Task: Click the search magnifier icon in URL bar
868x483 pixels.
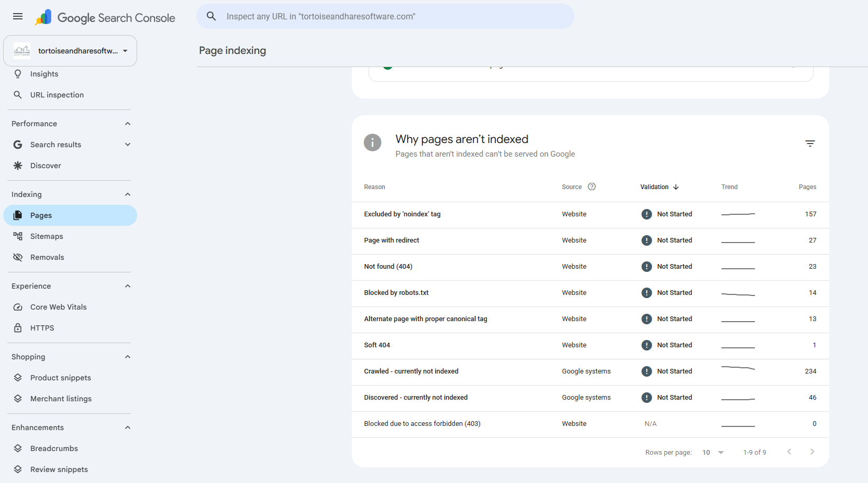Action: [212, 16]
